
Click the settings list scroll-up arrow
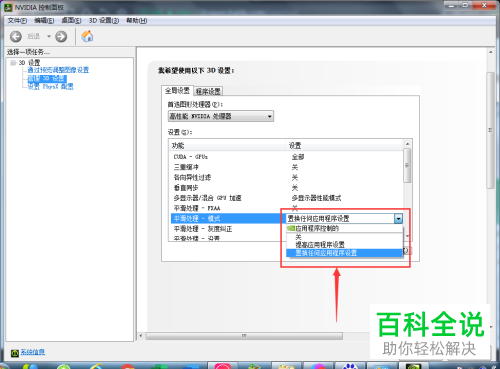407,144
